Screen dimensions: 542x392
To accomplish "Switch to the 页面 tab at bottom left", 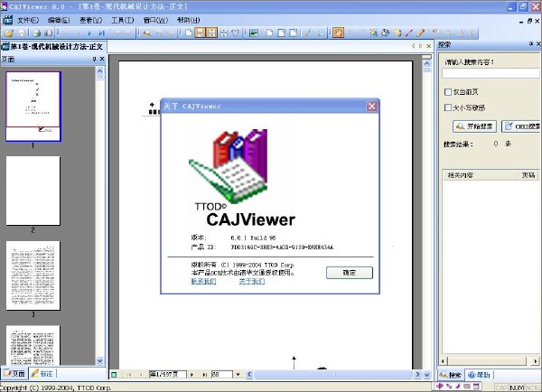I will [14, 373].
